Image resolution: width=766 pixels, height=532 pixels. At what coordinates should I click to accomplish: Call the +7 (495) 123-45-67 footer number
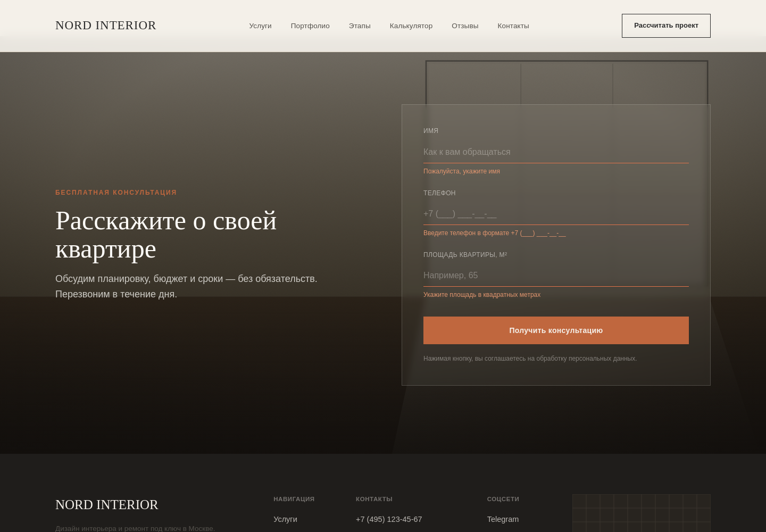[x=389, y=519]
